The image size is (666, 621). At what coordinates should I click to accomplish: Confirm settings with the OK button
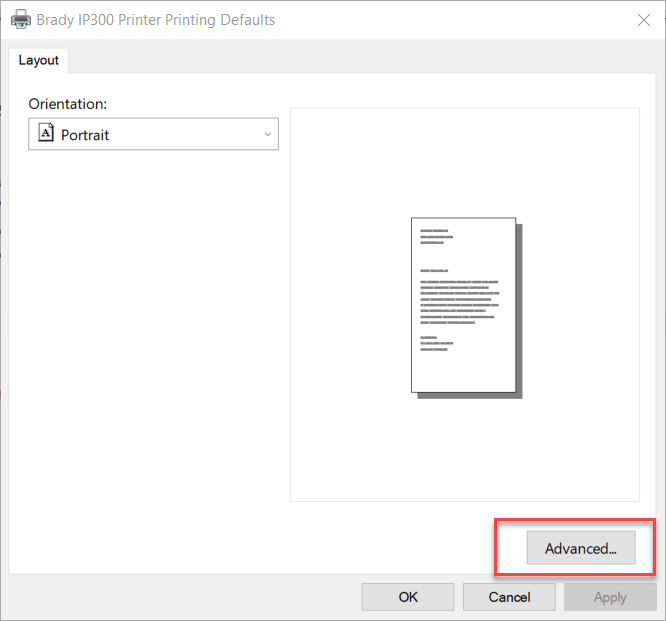[408, 597]
